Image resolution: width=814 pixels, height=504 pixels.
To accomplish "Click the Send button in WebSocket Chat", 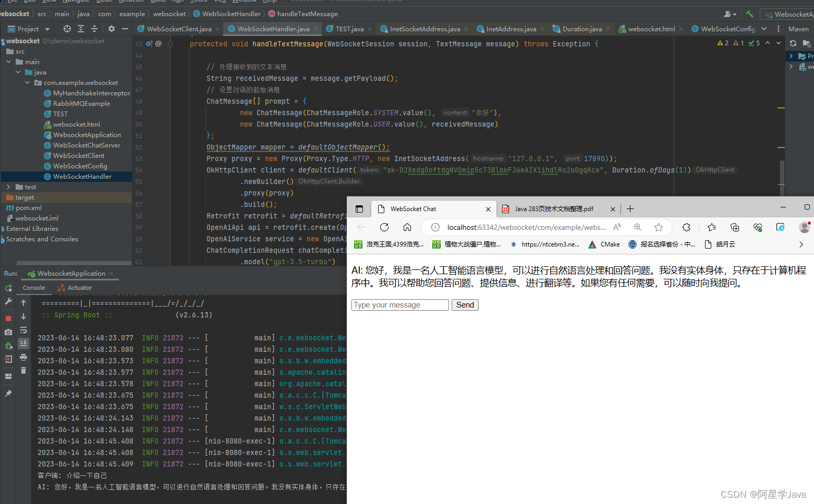I will 465,305.
